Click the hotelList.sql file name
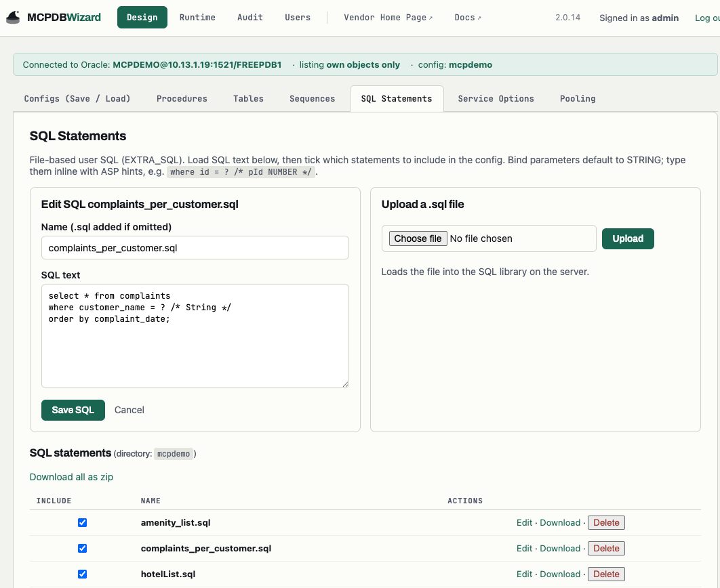Screen dimensions: 720x588 [x=168, y=574]
